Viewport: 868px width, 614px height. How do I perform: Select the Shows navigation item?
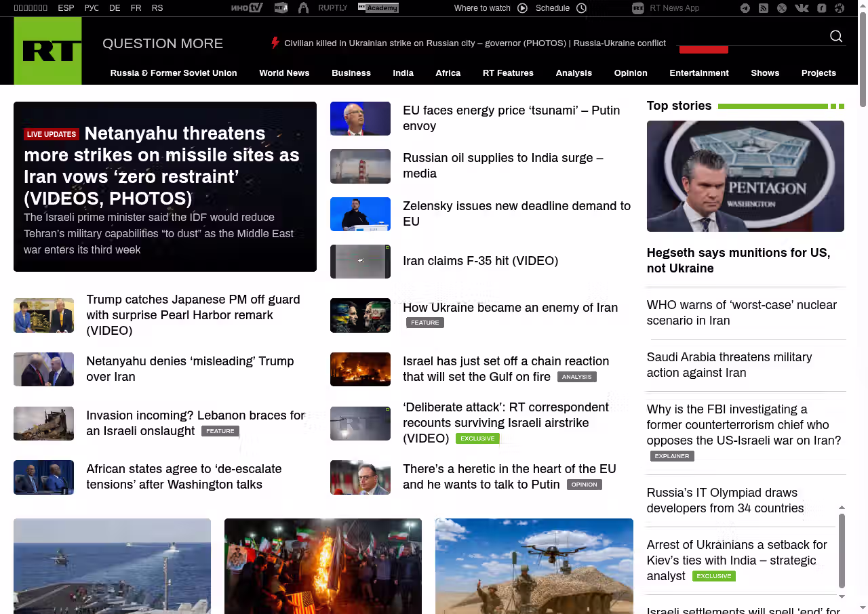[x=765, y=73]
